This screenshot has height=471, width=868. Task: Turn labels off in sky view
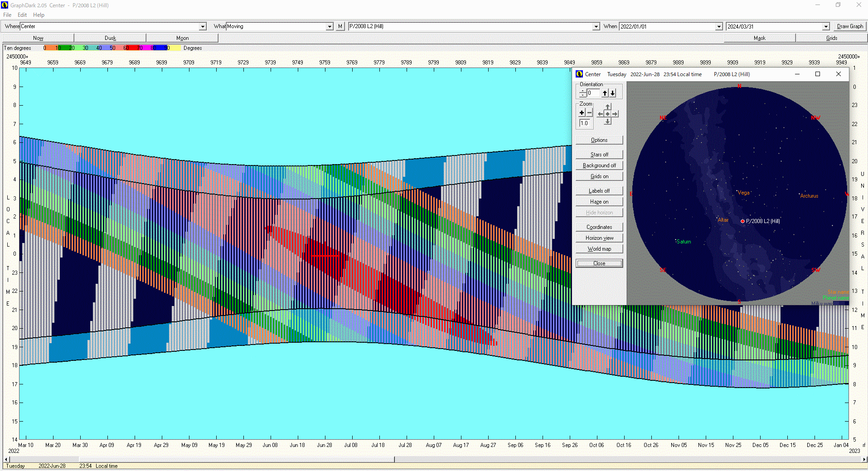[x=599, y=191]
